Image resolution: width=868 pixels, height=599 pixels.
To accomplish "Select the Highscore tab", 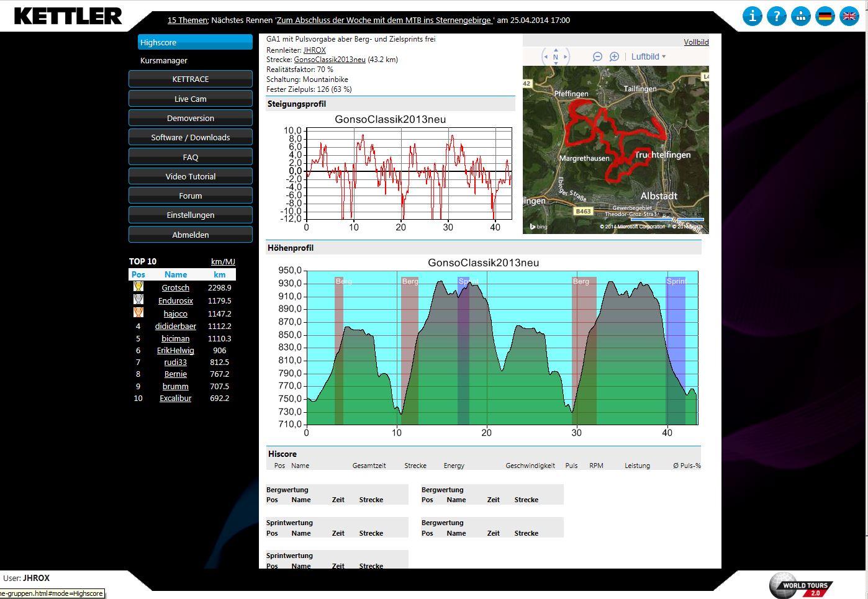I will pyautogui.click(x=195, y=42).
